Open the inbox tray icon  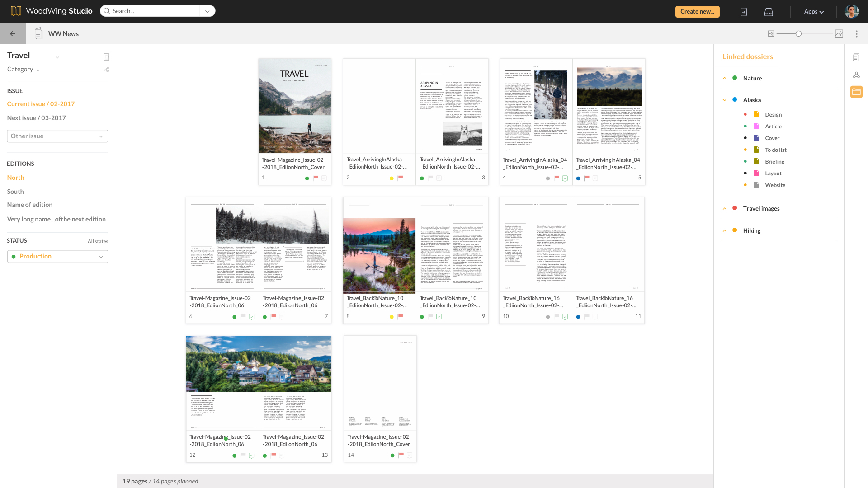[769, 12]
